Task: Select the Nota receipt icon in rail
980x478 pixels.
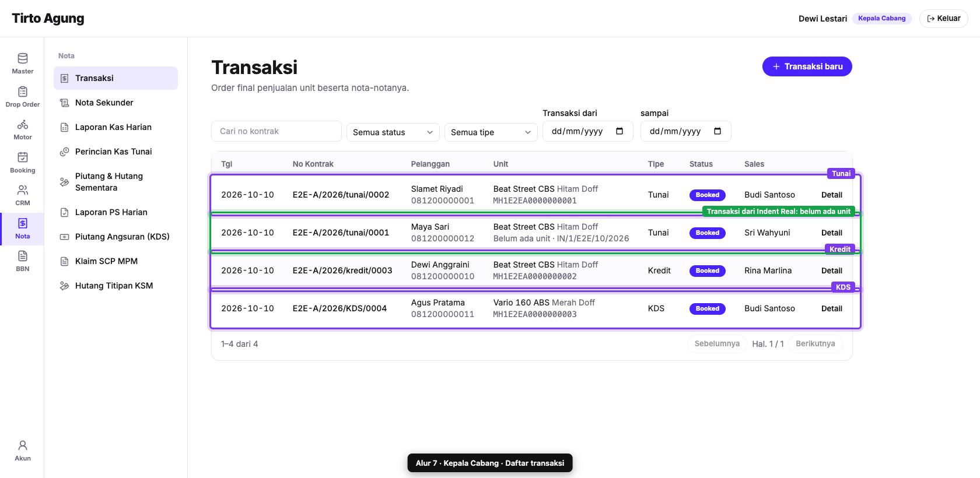Action: pyautogui.click(x=23, y=223)
